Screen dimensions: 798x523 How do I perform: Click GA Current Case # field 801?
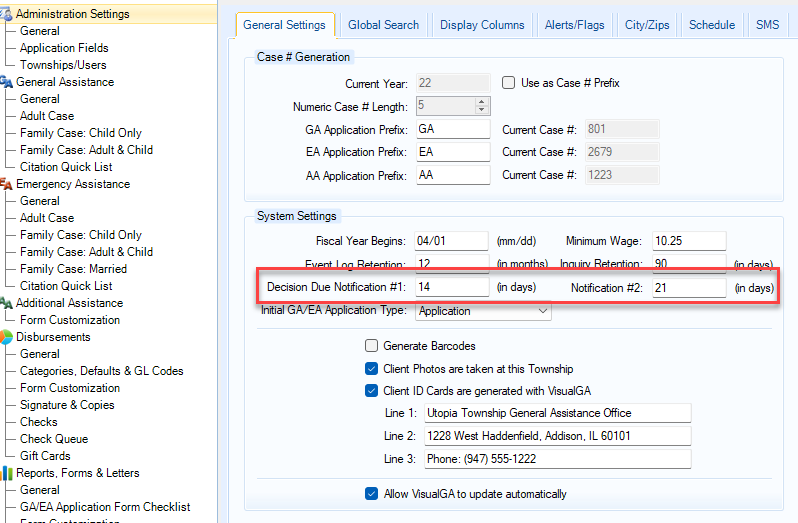(x=622, y=129)
